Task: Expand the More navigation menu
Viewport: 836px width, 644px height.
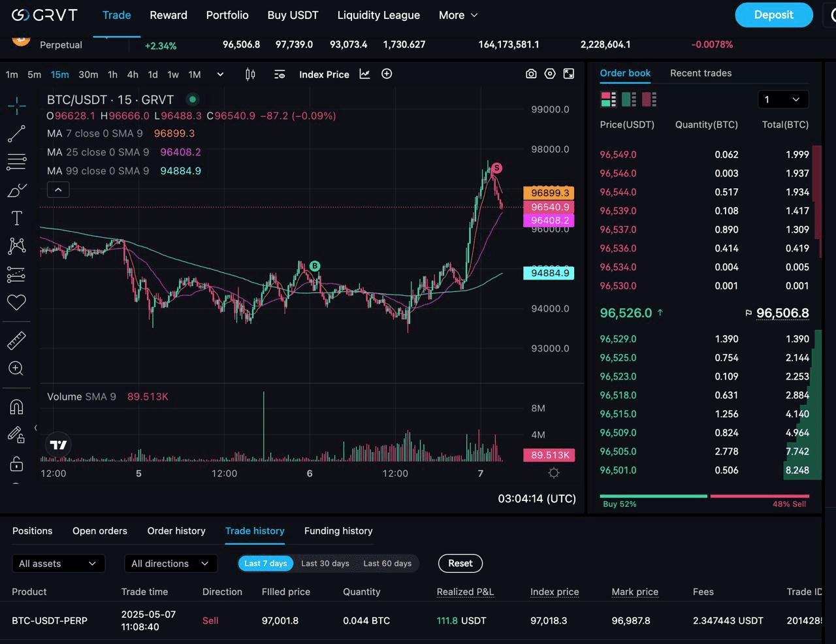Action: coord(458,15)
